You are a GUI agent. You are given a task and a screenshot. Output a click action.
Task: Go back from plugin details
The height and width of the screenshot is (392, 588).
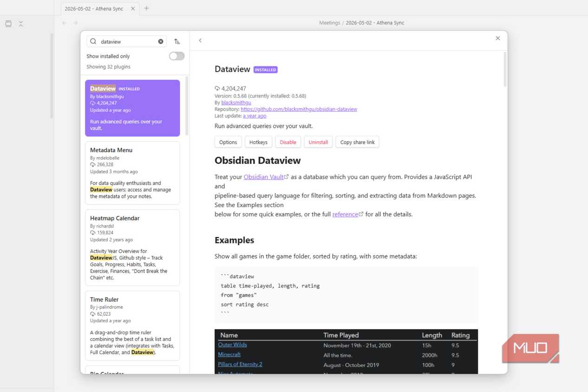[200, 40]
